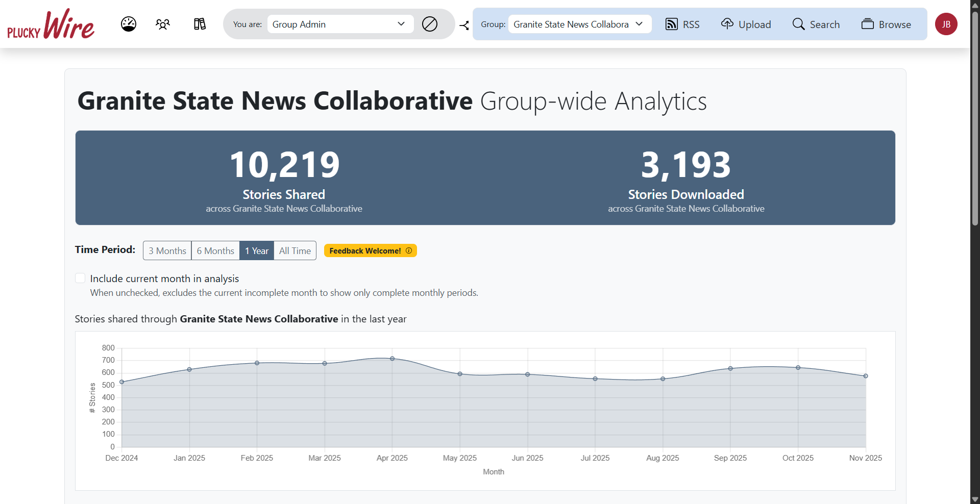Switch to the 'All Time' time period
This screenshot has width=980, height=504.
[295, 250]
